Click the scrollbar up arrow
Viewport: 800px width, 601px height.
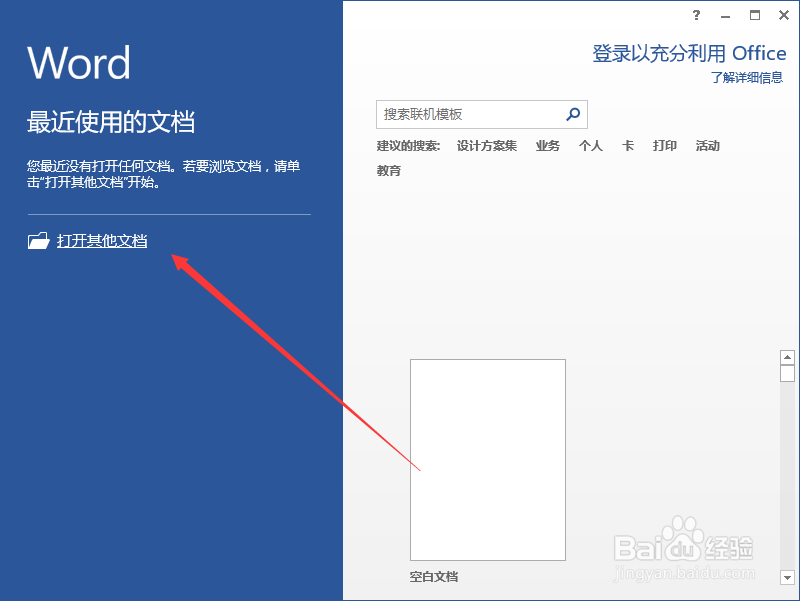787,357
